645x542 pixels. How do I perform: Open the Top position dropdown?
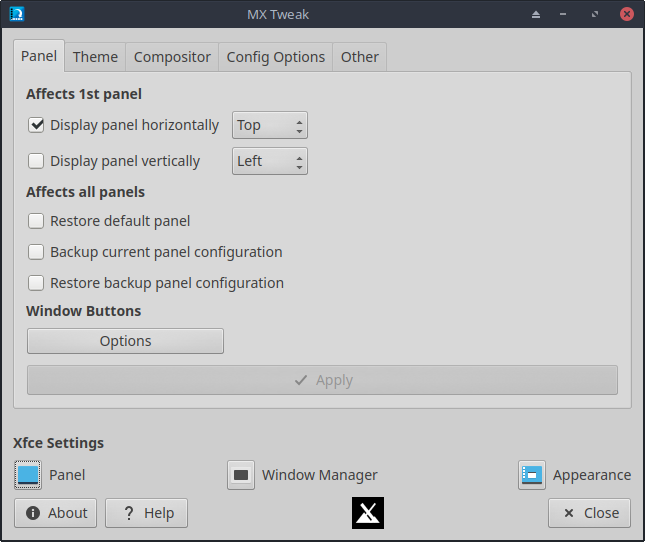point(270,125)
